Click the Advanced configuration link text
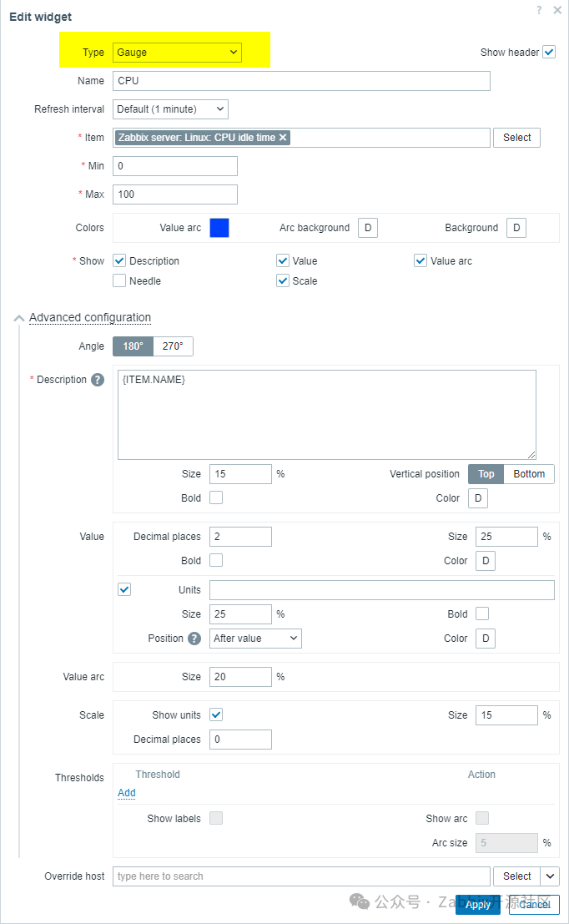The image size is (569, 924). point(90,318)
